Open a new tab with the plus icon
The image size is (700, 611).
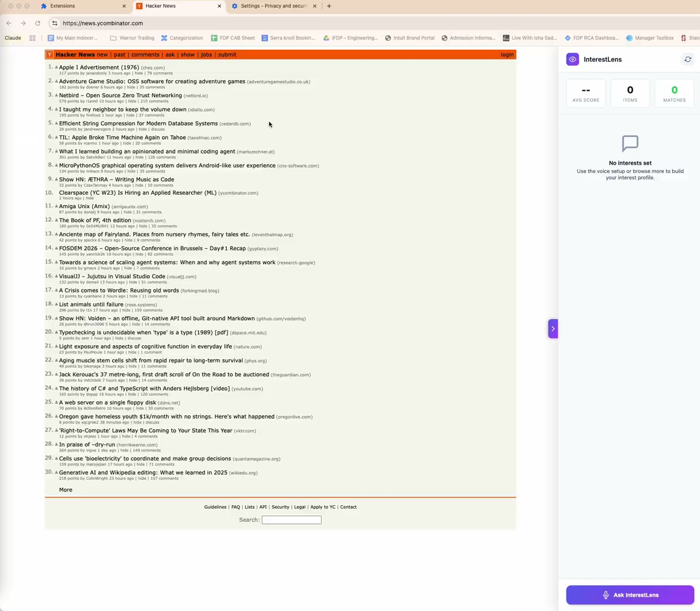(329, 6)
